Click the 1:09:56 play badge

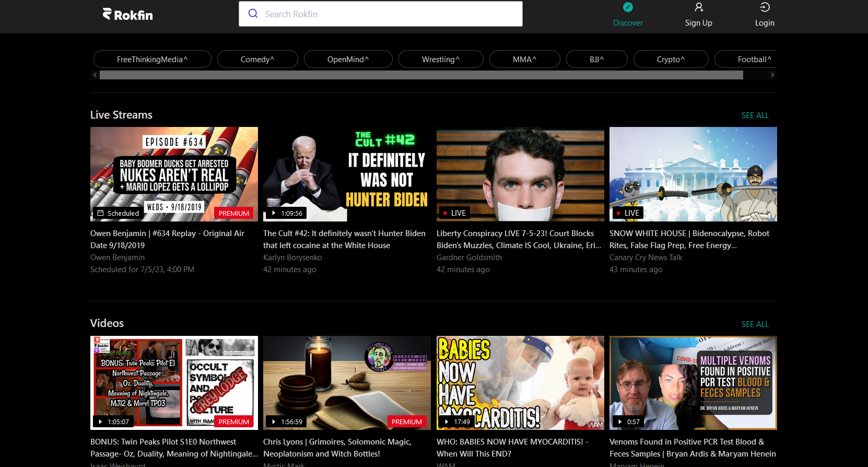click(x=286, y=213)
